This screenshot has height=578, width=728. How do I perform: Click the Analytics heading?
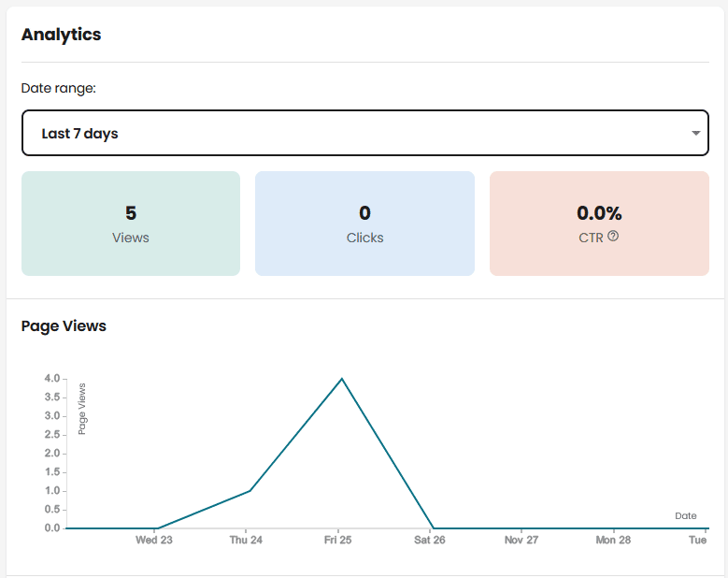(x=62, y=35)
